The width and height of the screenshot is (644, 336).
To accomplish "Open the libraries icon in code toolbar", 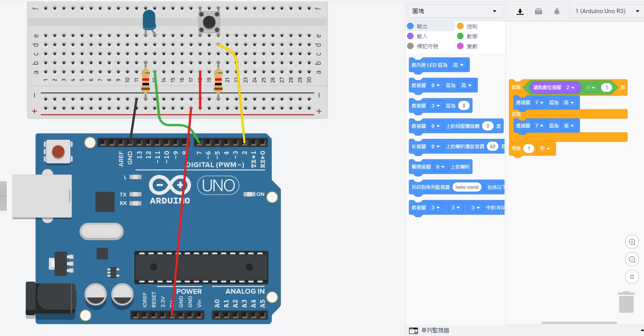I will point(539,11).
